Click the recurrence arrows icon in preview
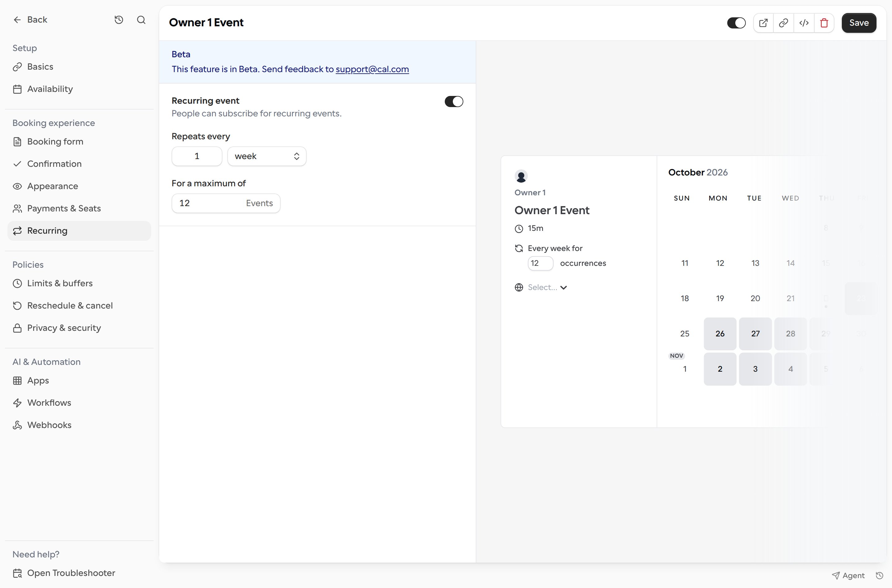 coord(519,248)
